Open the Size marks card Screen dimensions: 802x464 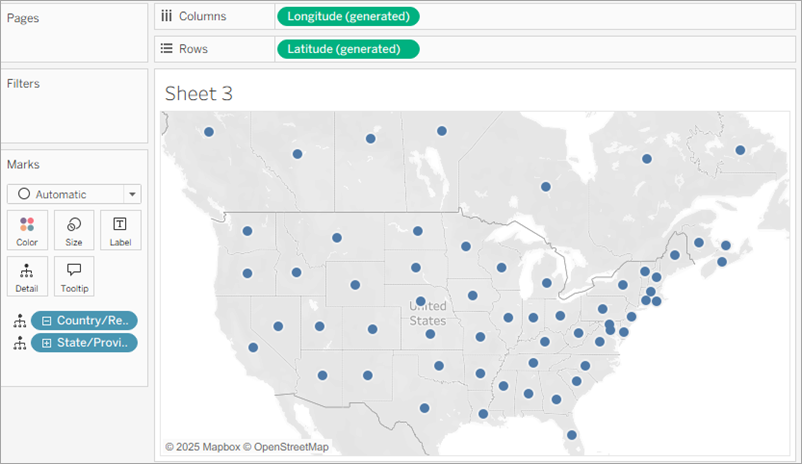[x=74, y=230]
